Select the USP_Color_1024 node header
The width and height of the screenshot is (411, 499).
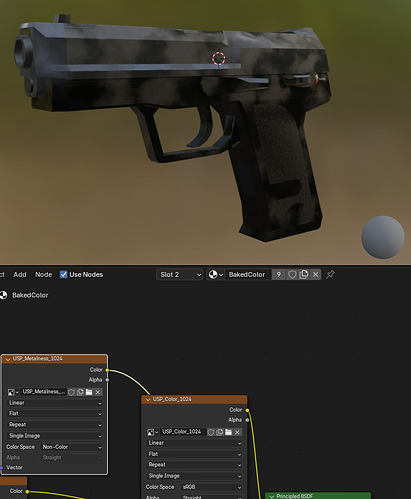194,399
